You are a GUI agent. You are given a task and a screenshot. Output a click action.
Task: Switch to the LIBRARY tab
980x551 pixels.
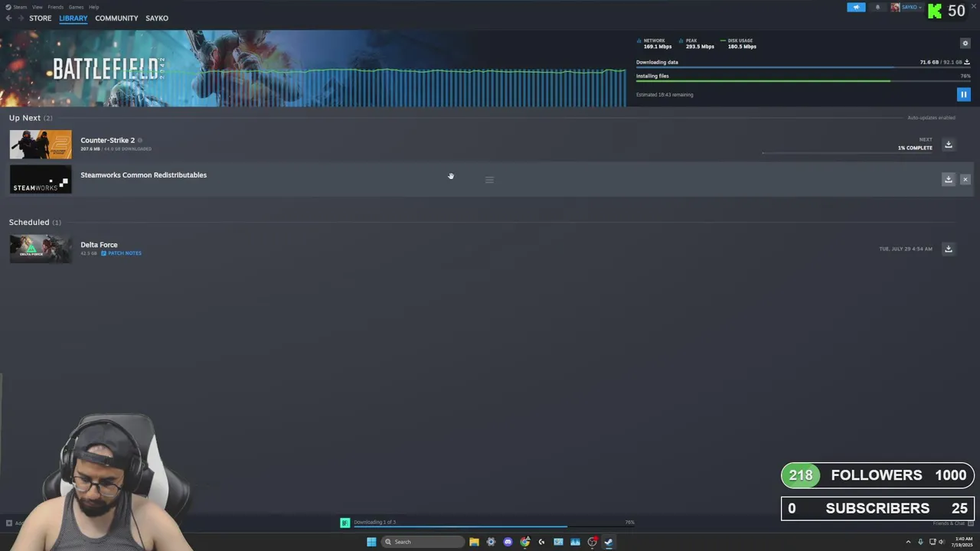click(x=73, y=18)
